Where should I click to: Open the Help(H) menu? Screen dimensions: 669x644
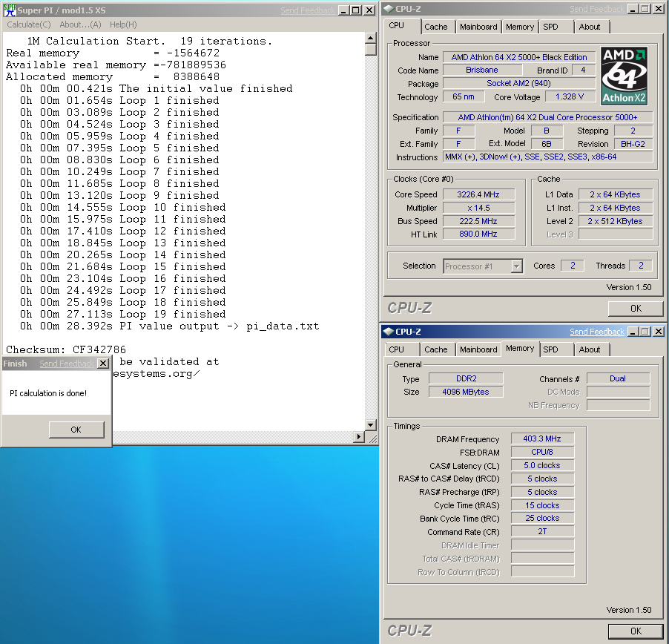click(x=123, y=24)
